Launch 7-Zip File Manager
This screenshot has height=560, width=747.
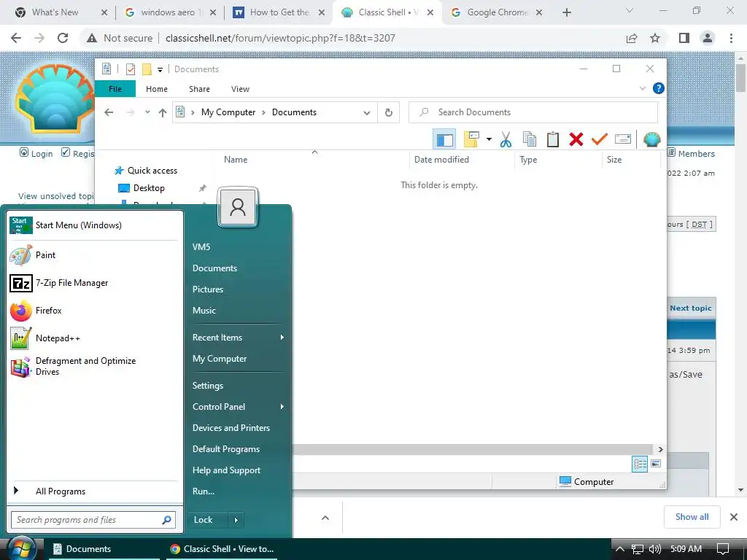click(95, 283)
